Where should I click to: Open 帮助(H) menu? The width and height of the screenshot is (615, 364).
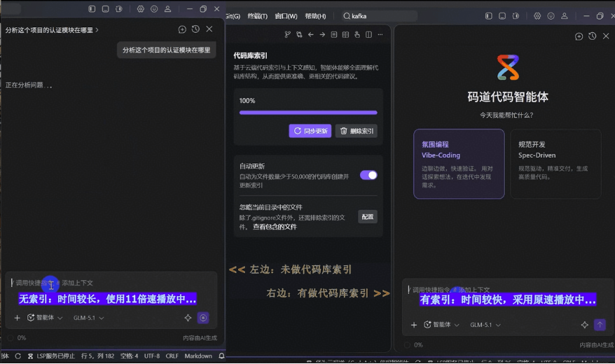(x=315, y=16)
